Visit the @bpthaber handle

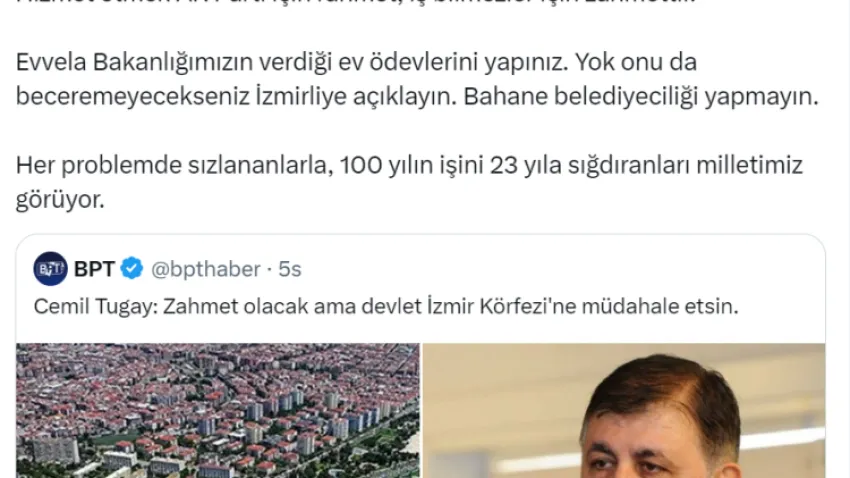point(205,269)
